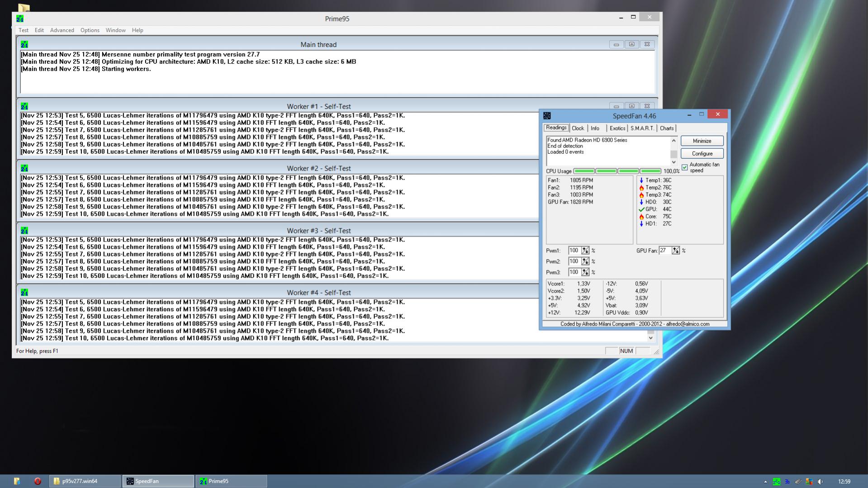868x488 pixels.
Task: Show hidden system tray icons
Action: click(x=765, y=482)
